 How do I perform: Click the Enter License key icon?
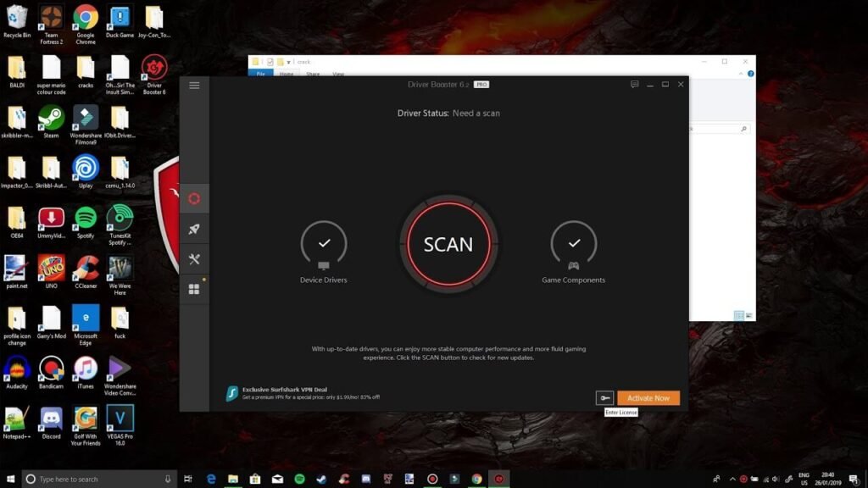tap(604, 398)
